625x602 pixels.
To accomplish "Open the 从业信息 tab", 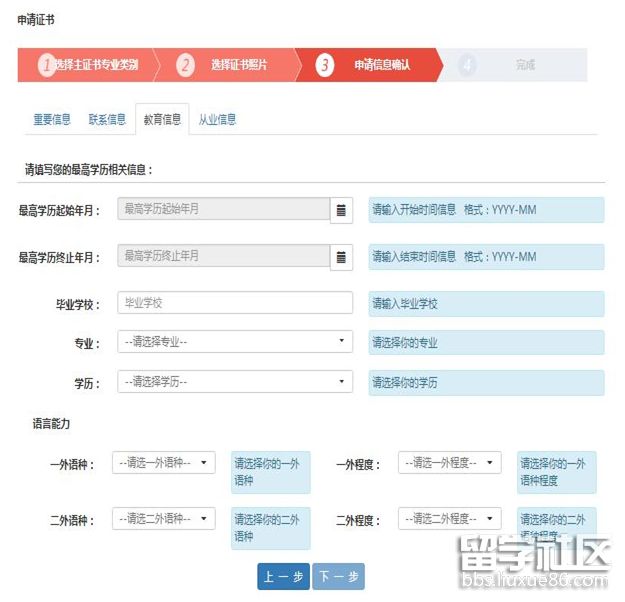I will point(217,120).
